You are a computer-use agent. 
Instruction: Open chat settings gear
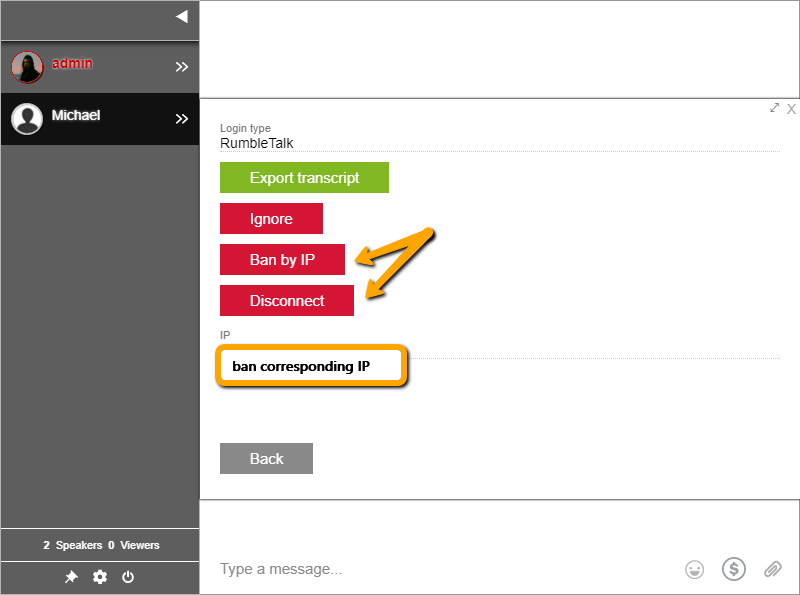click(x=100, y=577)
